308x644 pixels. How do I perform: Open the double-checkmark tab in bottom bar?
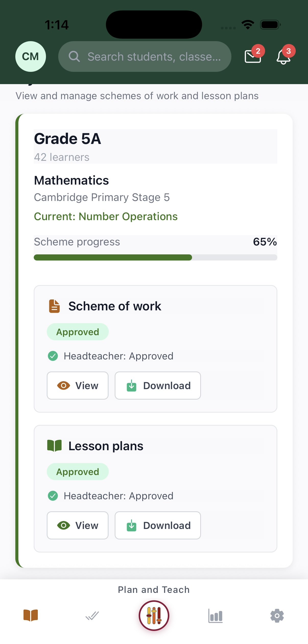(x=92, y=616)
